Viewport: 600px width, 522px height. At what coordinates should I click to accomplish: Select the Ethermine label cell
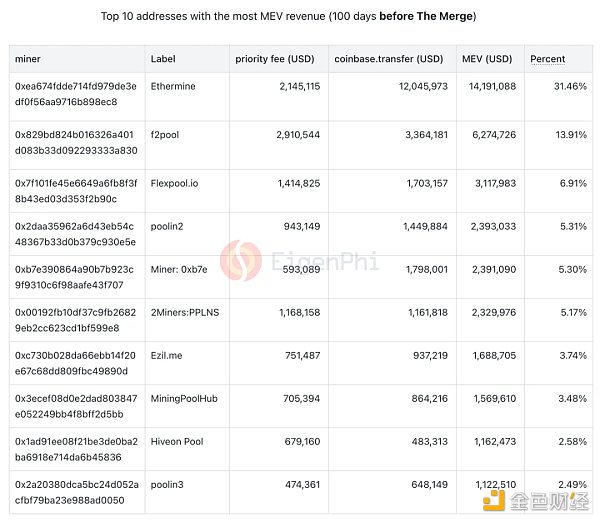[173, 87]
